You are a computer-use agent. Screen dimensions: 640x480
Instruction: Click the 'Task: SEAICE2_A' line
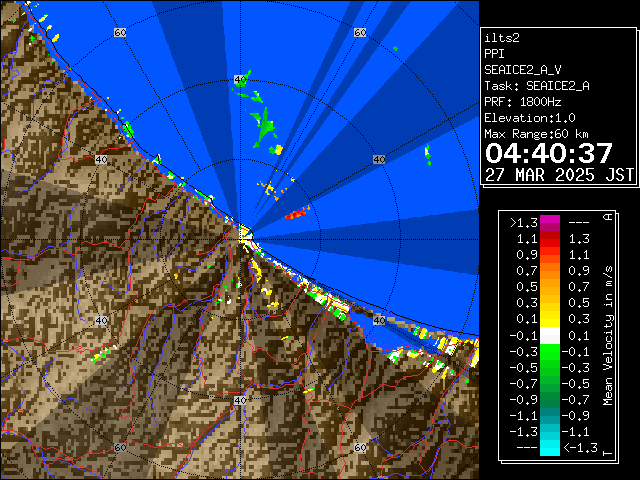pos(537,86)
